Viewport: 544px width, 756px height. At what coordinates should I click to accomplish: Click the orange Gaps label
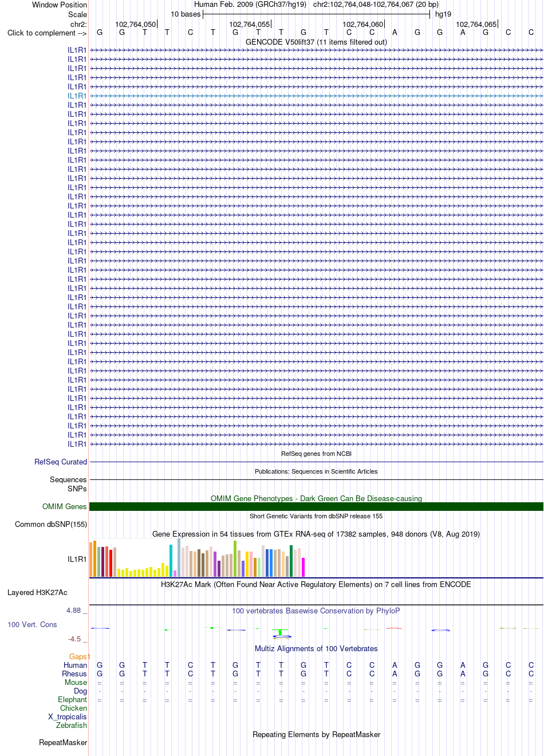point(78,656)
